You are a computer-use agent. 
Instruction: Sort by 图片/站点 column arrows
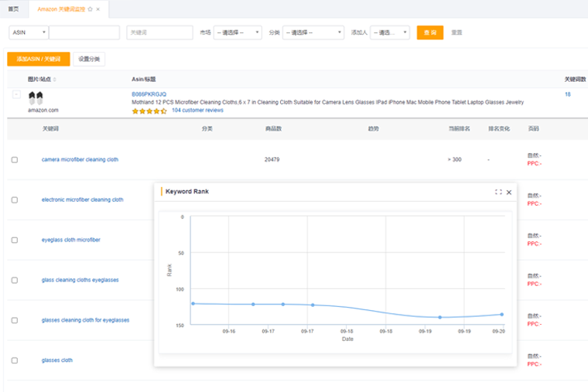pos(55,80)
